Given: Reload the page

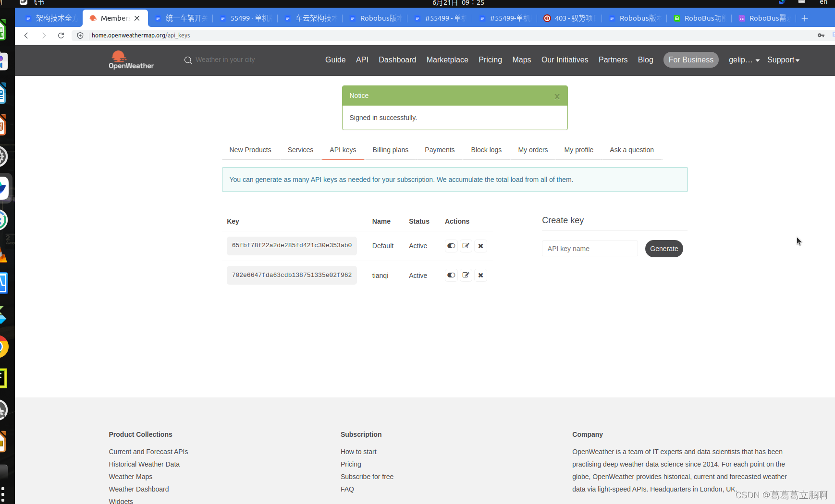Looking at the screenshot, I should [61, 36].
